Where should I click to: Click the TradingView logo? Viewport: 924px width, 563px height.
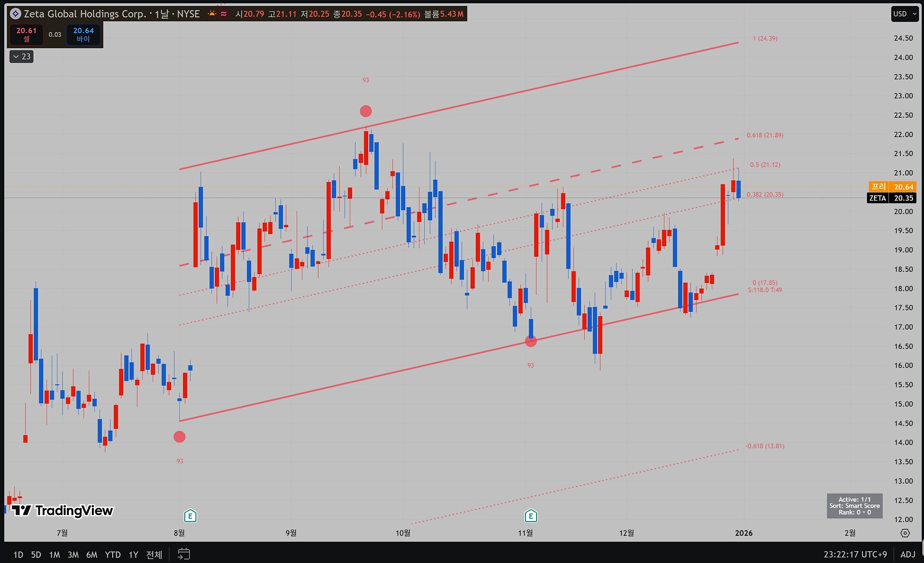tap(62, 510)
